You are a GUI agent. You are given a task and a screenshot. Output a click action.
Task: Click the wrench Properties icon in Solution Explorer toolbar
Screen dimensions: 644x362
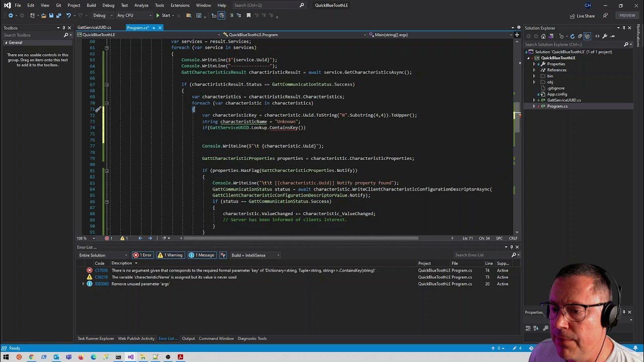click(605, 36)
